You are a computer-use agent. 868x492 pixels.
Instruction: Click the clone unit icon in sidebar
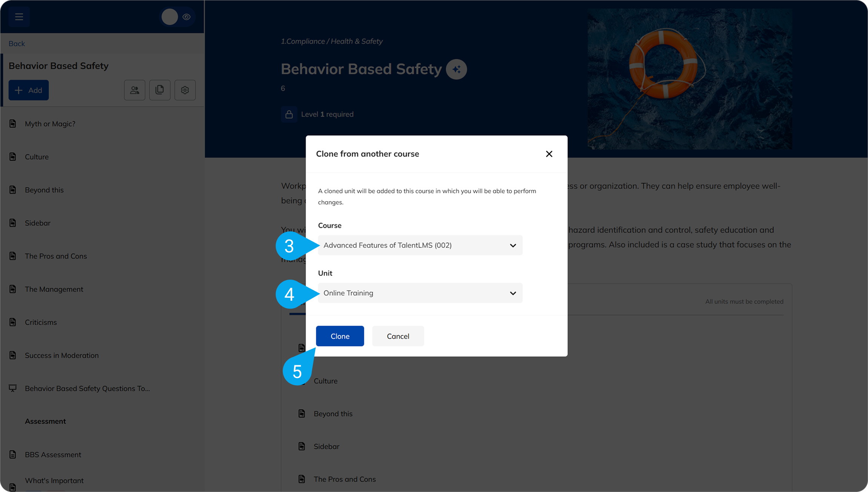tap(159, 90)
